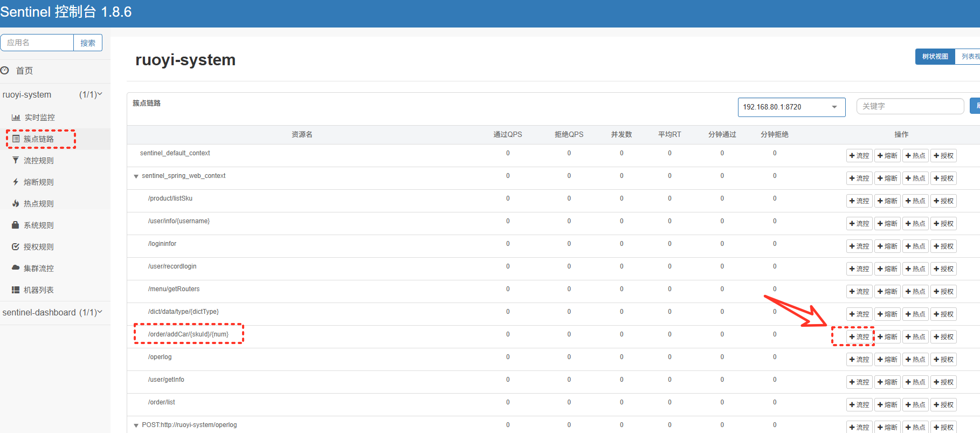This screenshot has height=433, width=980.
Task: Click the 授权规则 check icon
Action: click(x=16, y=247)
